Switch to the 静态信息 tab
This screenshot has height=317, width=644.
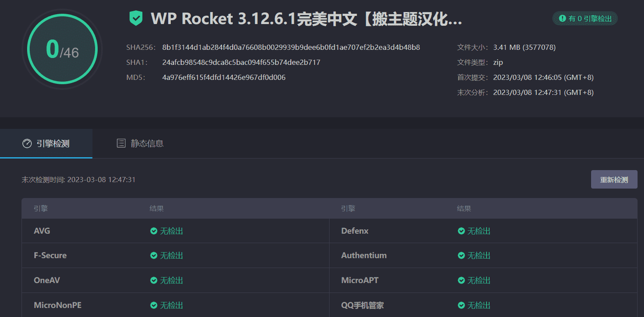[x=140, y=143]
